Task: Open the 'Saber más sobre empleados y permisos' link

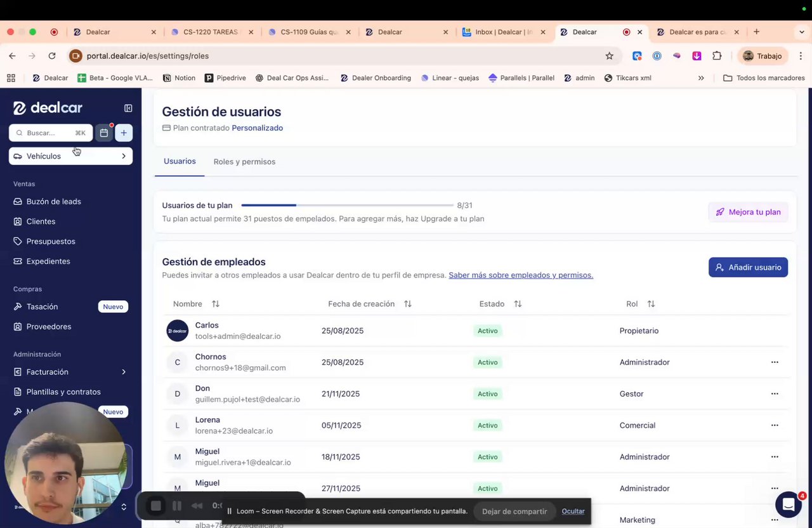Action: point(521,275)
